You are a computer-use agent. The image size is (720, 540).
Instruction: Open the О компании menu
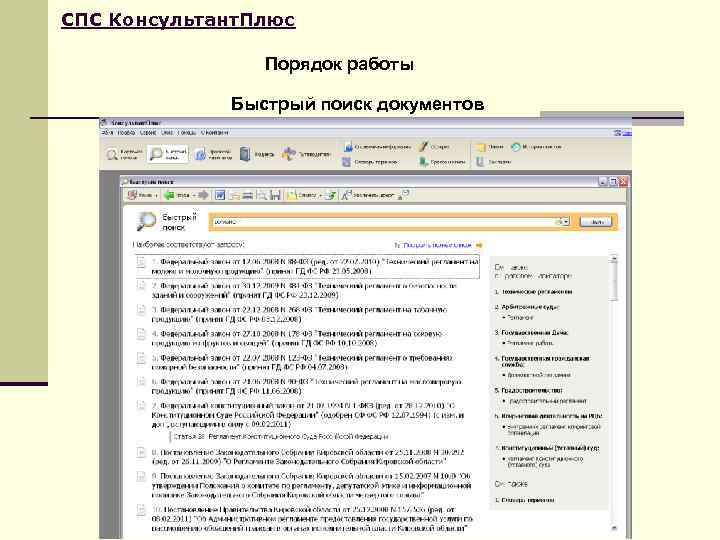[x=214, y=133]
